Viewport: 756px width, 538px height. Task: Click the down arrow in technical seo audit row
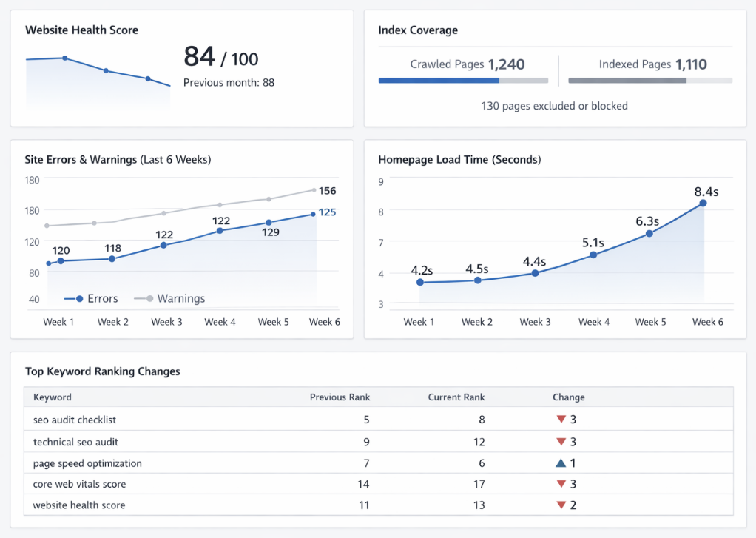(x=561, y=442)
